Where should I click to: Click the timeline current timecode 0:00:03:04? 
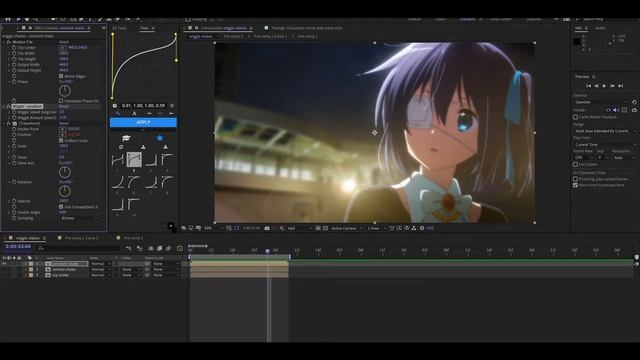pos(18,247)
